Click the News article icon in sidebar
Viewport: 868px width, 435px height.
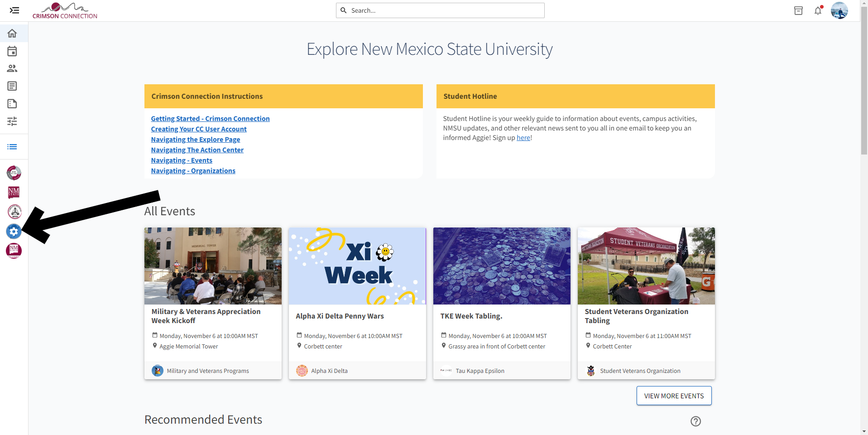[12, 86]
